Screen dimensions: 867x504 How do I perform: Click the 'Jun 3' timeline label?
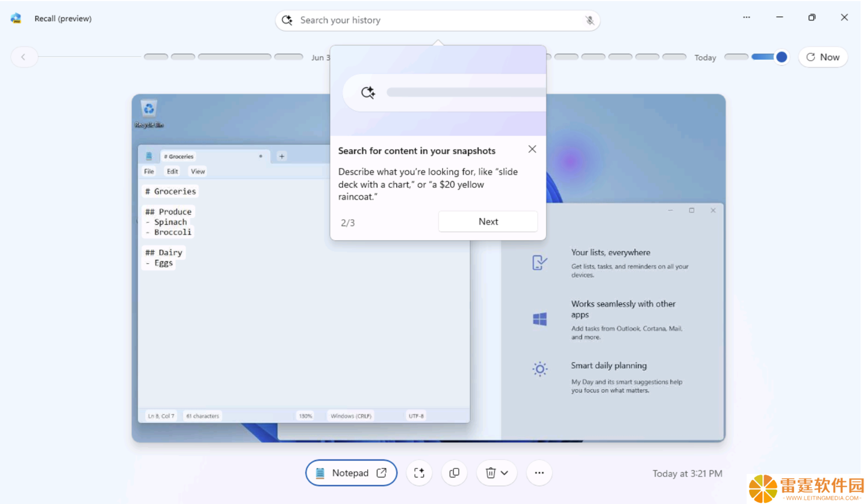tap(320, 58)
